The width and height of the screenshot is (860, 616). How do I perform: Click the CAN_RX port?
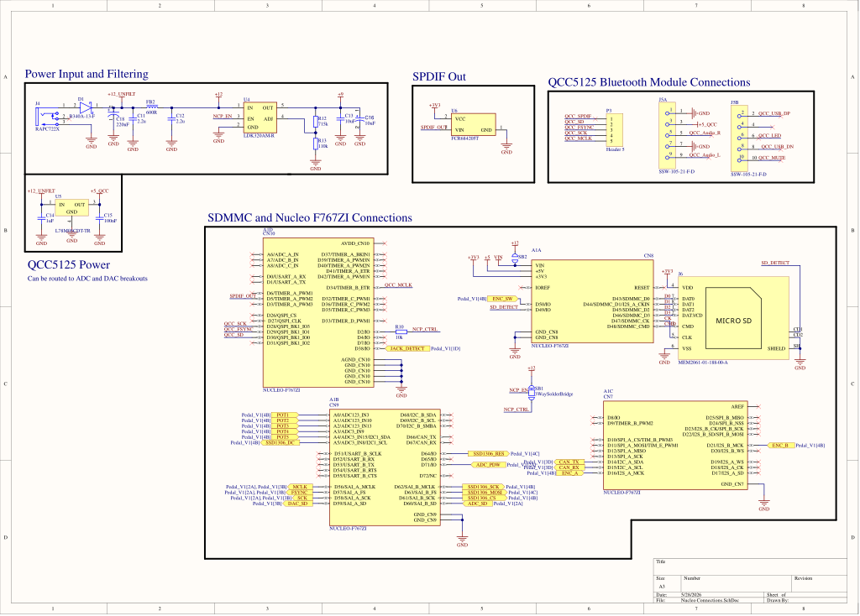569,467
